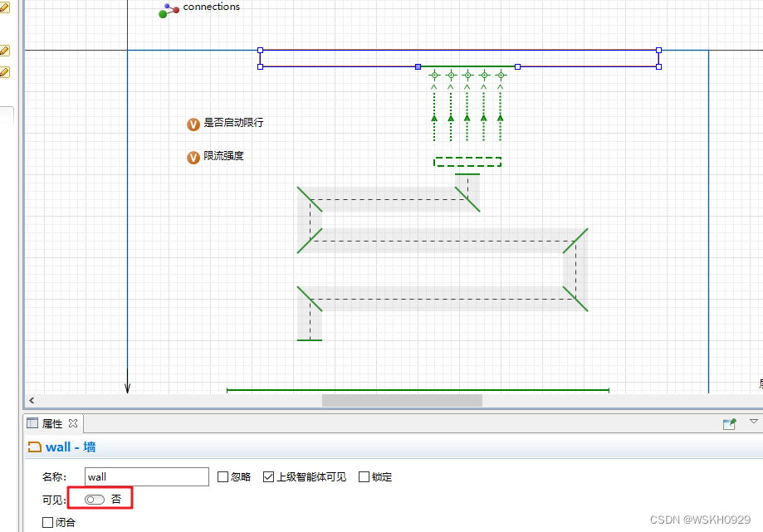Click the 是否启动限行 variable label
The height and width of the screenshot is (532, 763).
233,123
